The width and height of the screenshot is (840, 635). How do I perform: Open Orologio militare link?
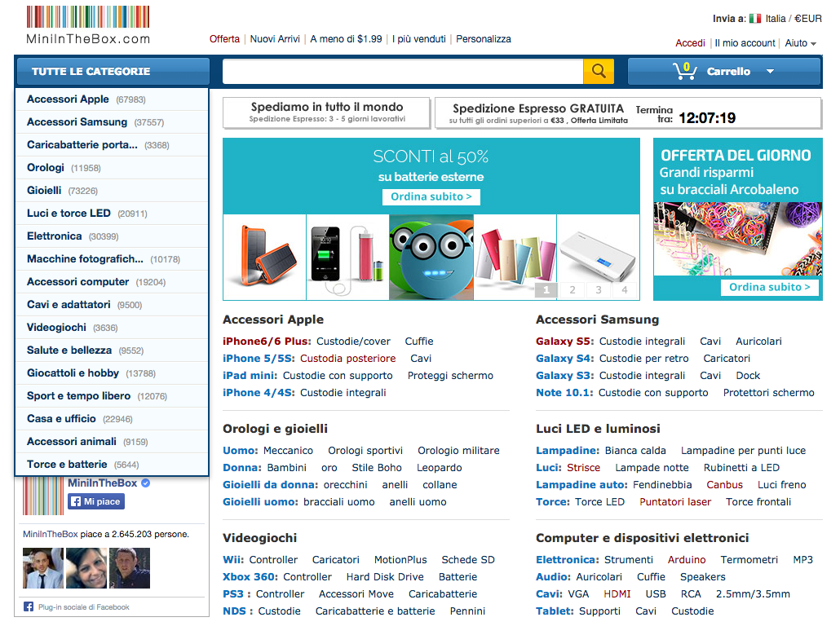458,451
